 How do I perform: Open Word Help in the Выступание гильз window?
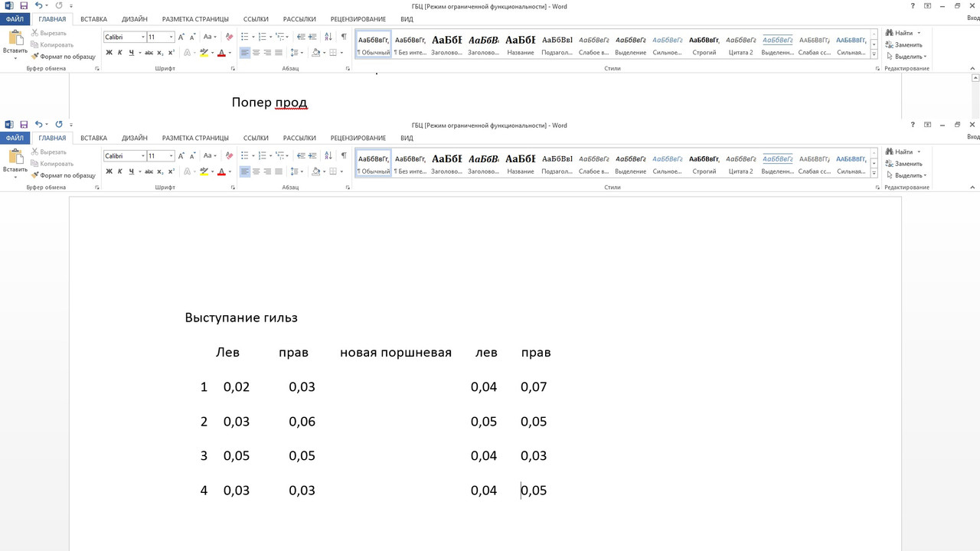[x=913, y=124]
